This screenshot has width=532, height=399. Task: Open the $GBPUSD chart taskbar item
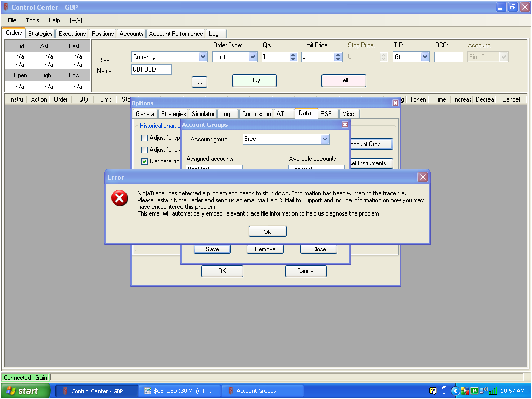click(x=180, y=391)
